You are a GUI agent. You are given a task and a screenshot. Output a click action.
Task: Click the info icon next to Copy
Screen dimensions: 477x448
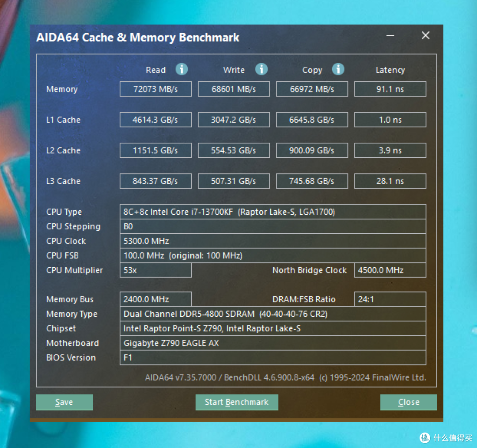[x=338, y=69]
